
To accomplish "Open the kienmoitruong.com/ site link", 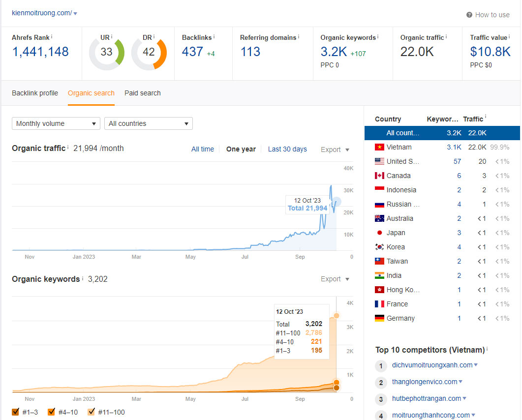I will [x=42, y=13].
